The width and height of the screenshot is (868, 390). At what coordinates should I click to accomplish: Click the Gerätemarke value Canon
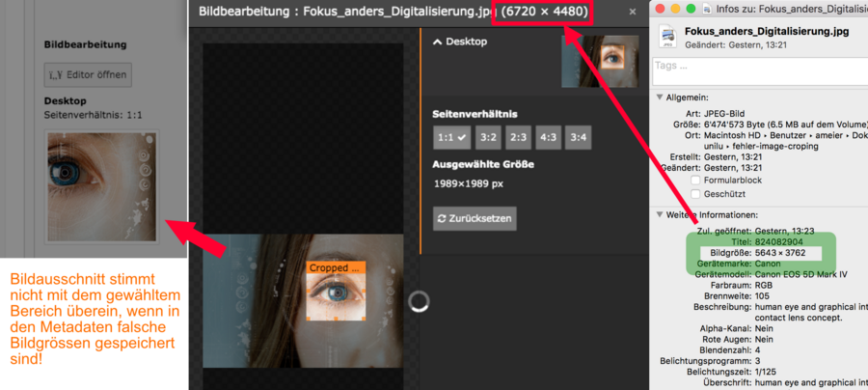(768, 264)
